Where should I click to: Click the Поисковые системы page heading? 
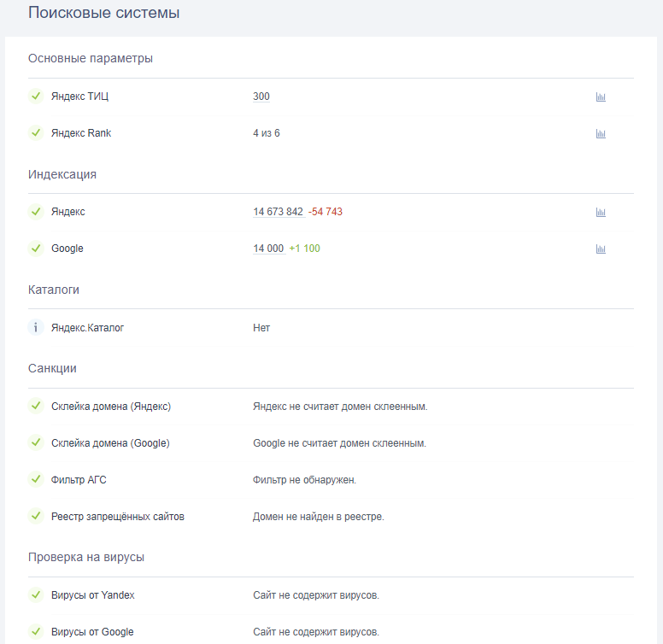coord(103,14)
